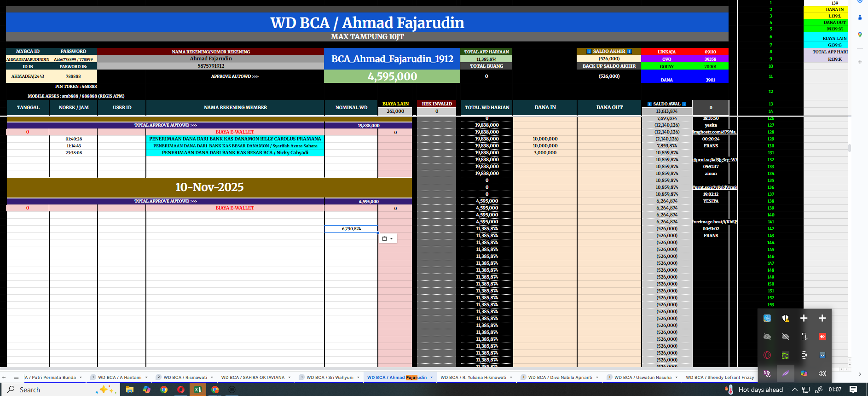The image size is (868, 396).
Task: Launch Copilot from the taskbar
Action: (x=147, y=390)
